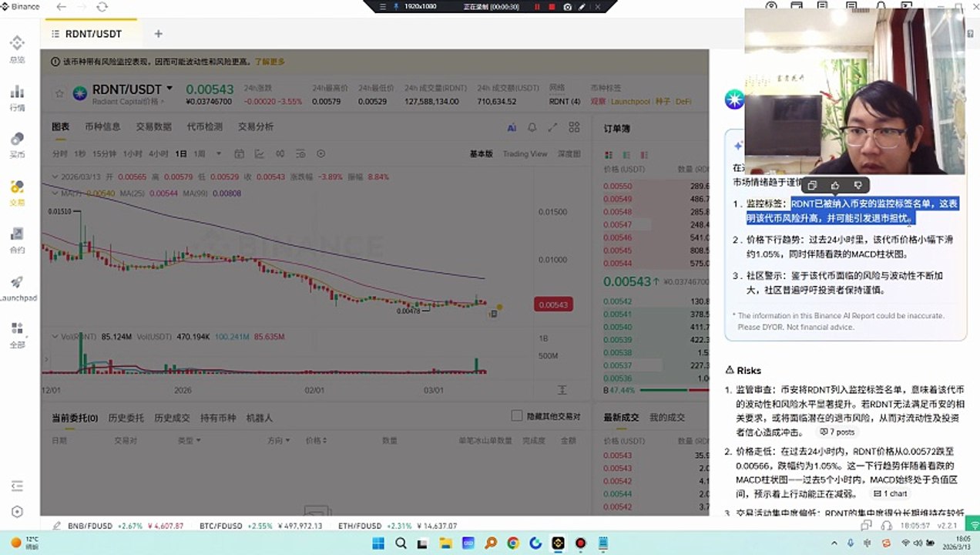Open the BNB/FDUSD ticker at the bottom
Screen dimensions: 980x555
coord(125,526)
